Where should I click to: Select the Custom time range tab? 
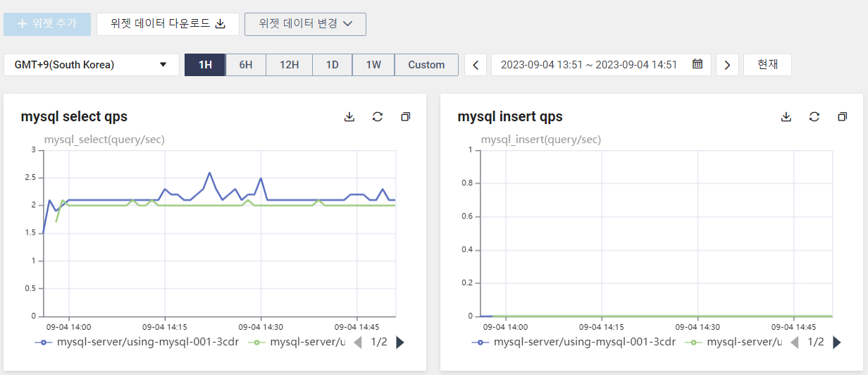(x=426, y=65)
